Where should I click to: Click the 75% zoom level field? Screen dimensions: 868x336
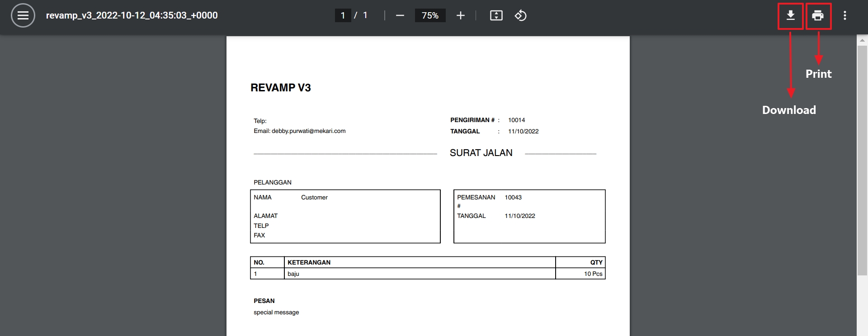tap(430, 15)
